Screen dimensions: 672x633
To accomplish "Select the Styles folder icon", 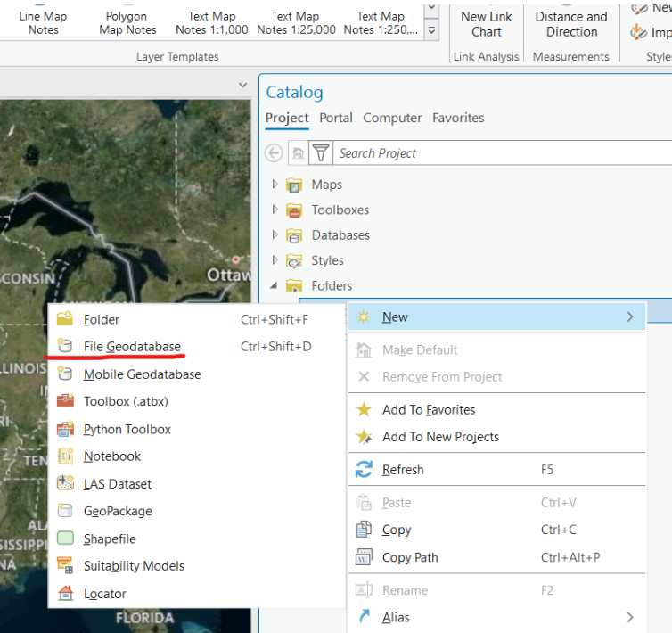I will (x=294, y=260).
